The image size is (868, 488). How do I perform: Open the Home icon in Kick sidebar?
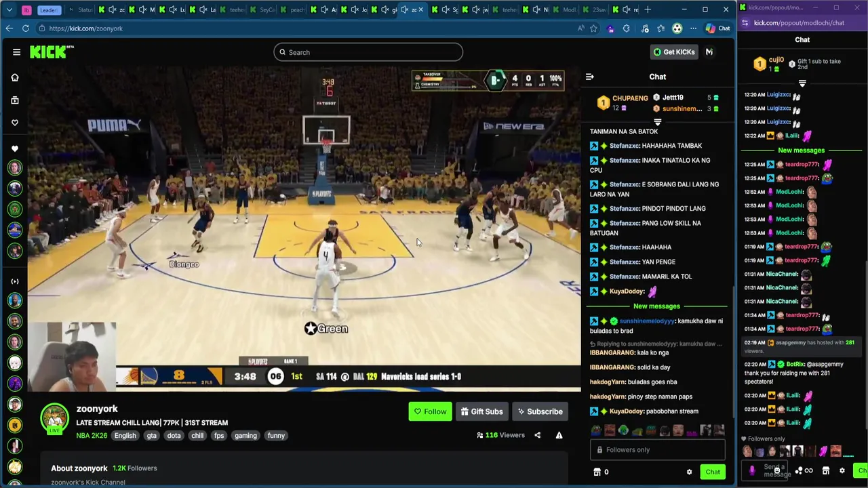(x=15, y=77)
